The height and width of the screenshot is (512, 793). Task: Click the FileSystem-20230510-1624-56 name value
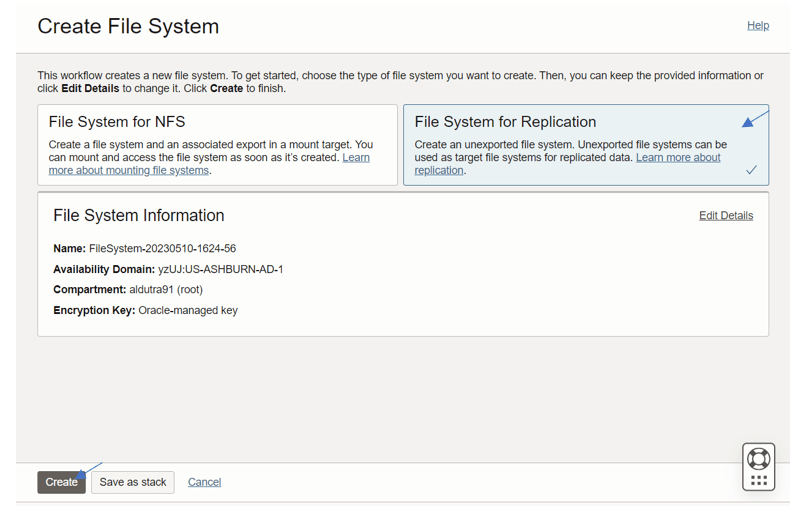[162, 248]
